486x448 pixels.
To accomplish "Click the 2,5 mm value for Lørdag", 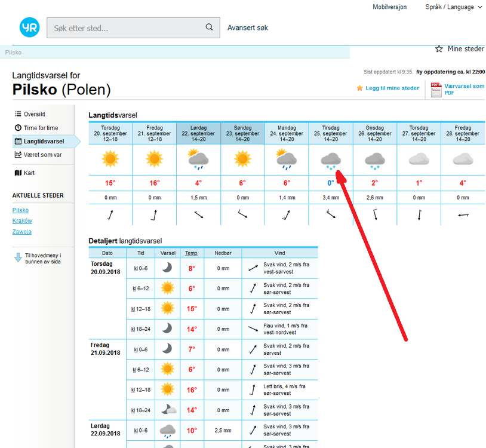I will 223,430.
